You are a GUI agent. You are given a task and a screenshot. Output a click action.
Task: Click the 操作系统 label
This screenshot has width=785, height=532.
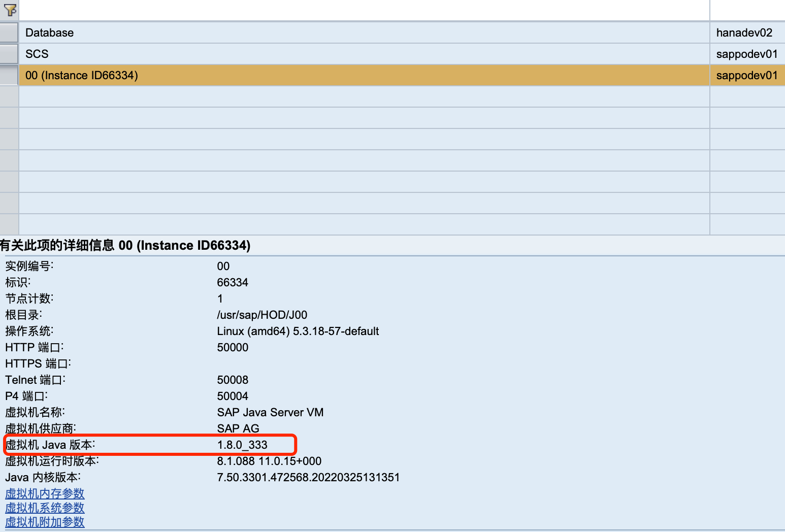[29, 331]
